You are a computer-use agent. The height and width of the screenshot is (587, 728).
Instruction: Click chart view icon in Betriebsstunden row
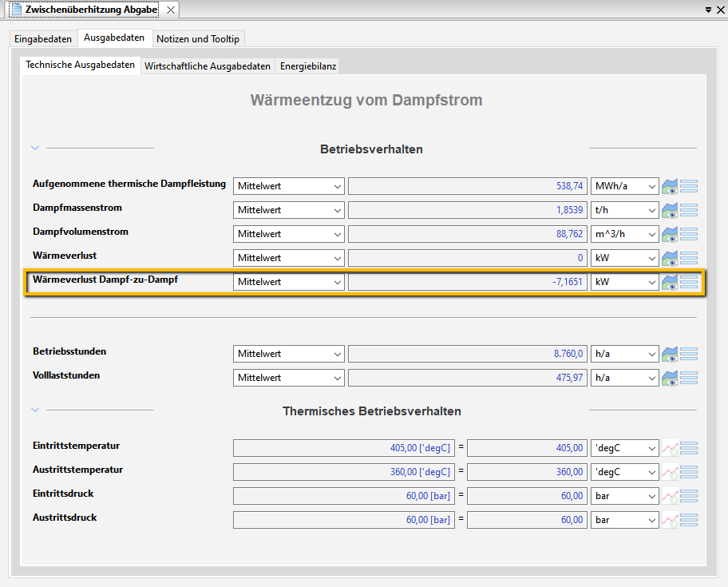tap(670, 354)
